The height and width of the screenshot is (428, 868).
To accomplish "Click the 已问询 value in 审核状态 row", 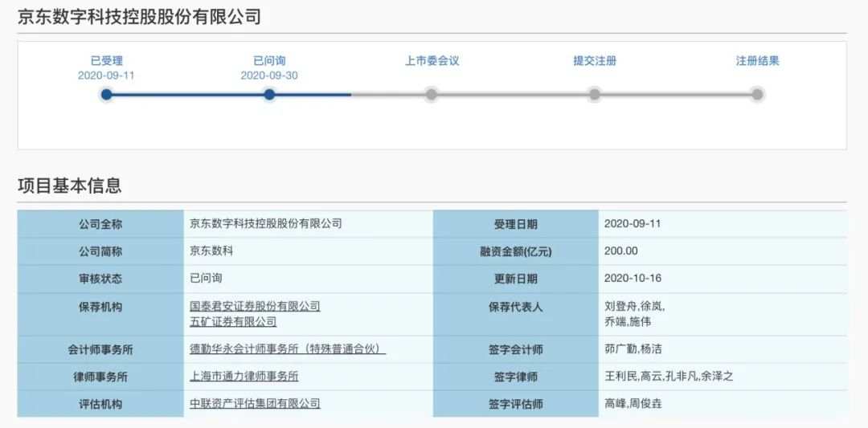I will pos(206,278).
